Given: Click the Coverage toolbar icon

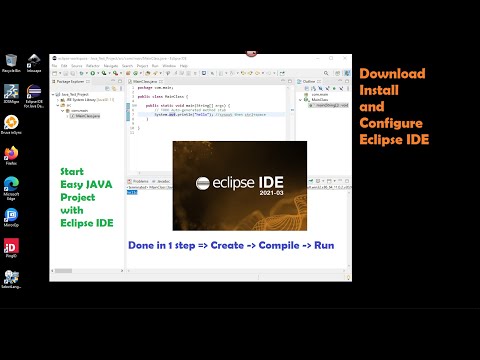Looking at the screenshot, I should [104, 73].
